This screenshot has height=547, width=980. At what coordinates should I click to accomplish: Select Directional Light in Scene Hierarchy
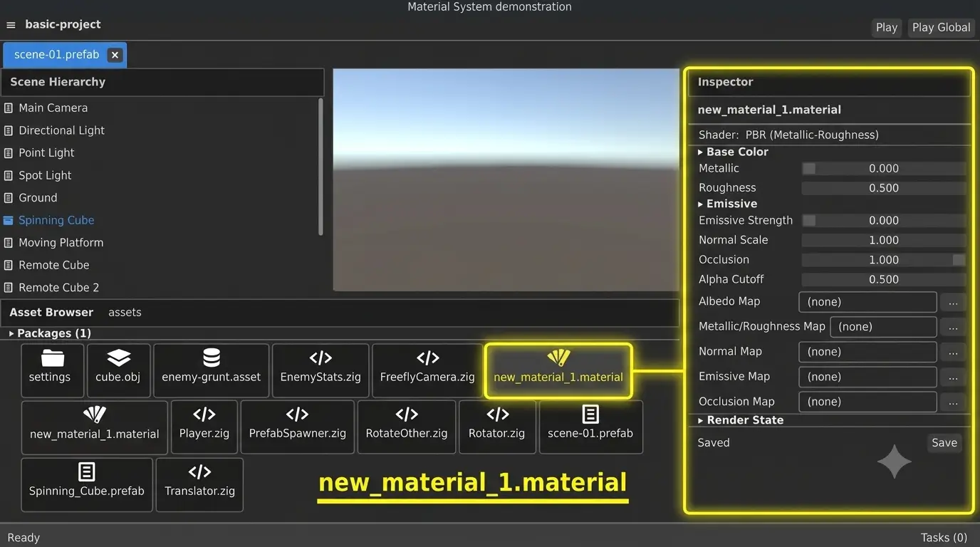(61, 130)
